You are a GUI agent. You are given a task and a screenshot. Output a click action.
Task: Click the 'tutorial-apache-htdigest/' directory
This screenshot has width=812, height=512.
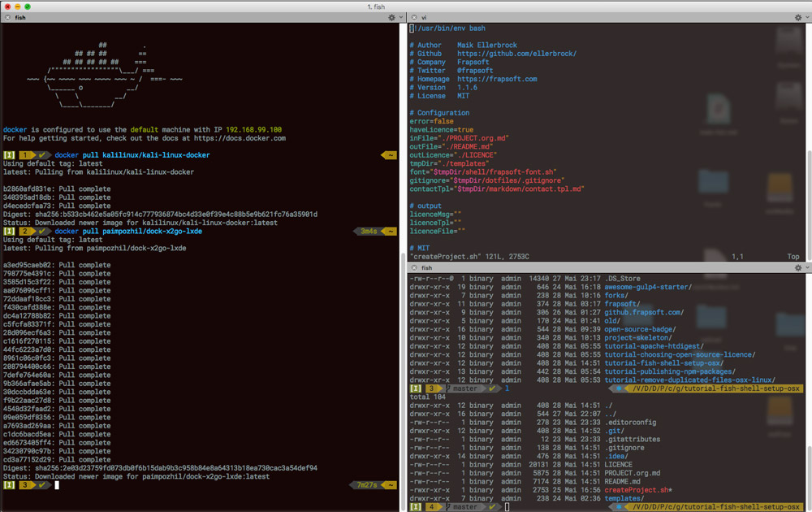coord(654,346)
